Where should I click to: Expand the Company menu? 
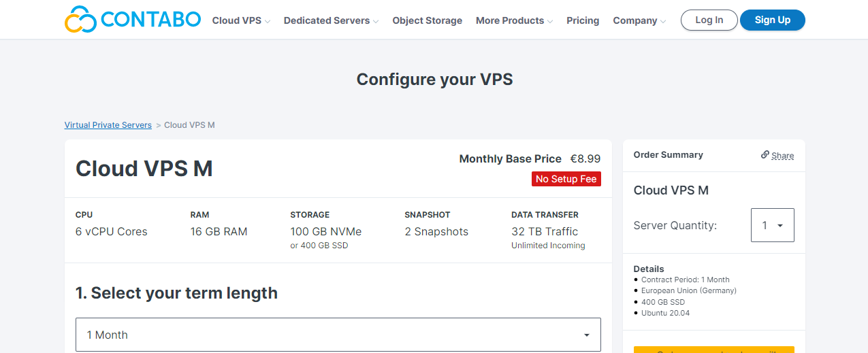[x=639, y=20]
